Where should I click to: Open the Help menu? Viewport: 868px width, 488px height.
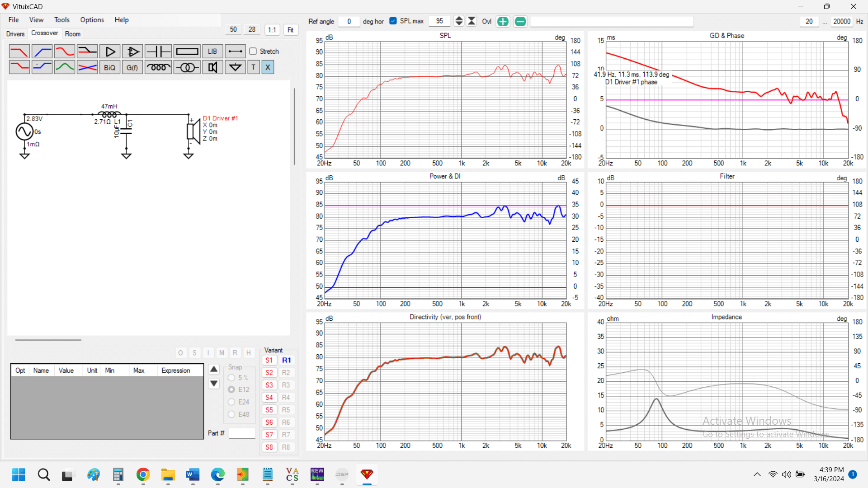click(x=122, y=20)
